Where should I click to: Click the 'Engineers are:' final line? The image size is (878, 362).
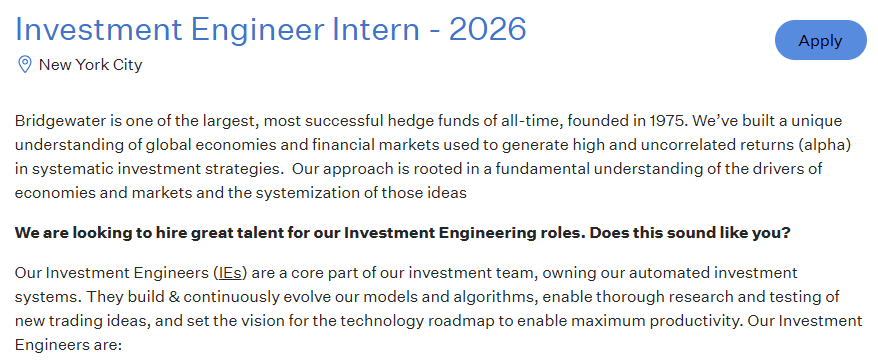pyautogui.click(x=68, y=345)
